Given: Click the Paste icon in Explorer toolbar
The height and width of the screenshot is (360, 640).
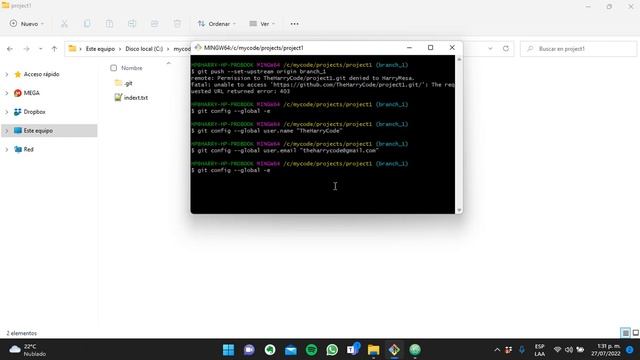Looking at the screenshot, I should (x=109, y=24).
